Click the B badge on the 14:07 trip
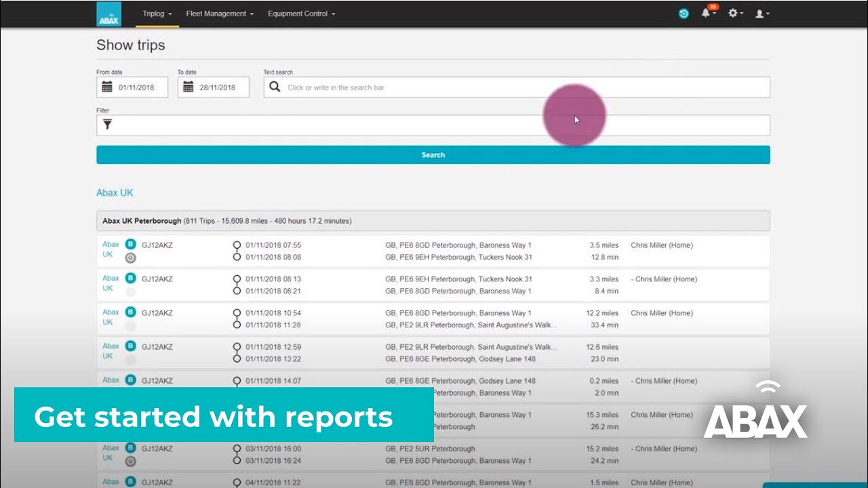Image resolution: width=868 pixels, height=488 pixels. [x=131, y=380]
